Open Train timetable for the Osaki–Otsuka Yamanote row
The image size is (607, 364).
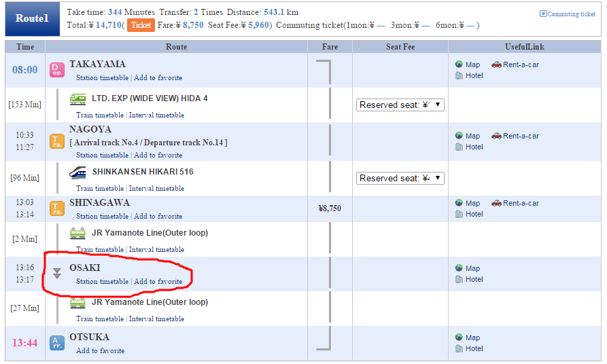coord(100,318)
